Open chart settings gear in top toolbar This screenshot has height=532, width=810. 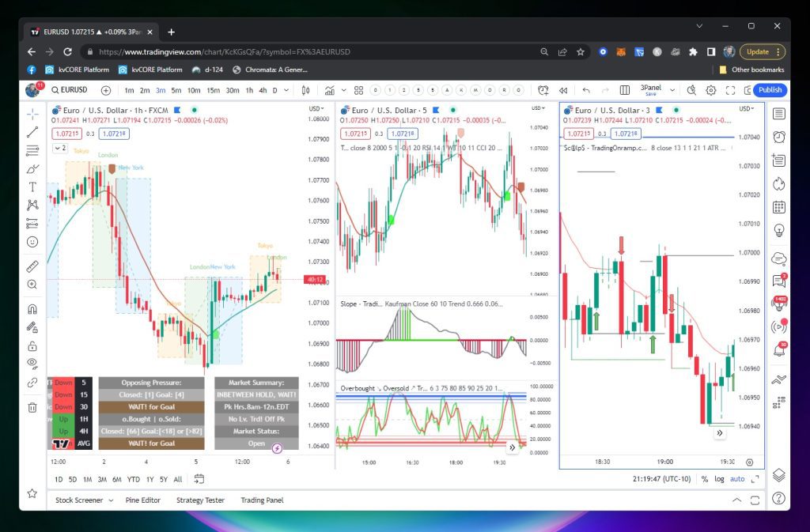710,90
